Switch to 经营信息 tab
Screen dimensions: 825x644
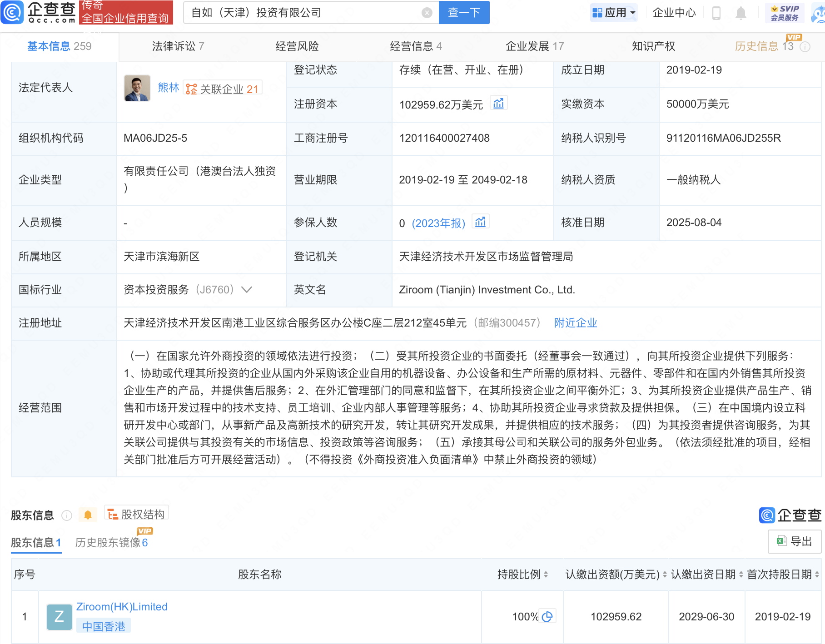tap(416, 46)
